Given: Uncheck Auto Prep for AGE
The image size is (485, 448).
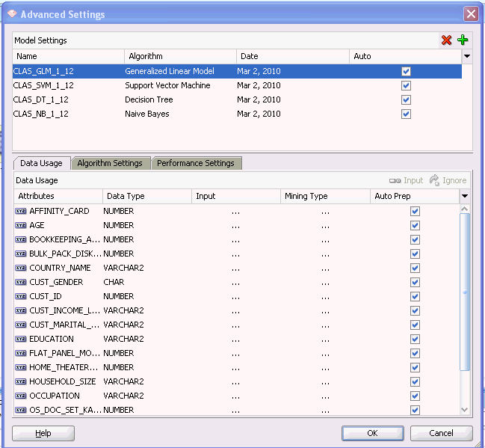Looking at the screenshot, I should pos(415,226).
